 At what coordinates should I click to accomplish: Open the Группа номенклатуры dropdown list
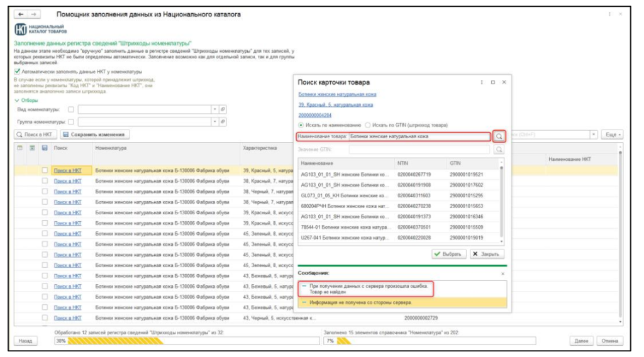click(x=214, y=122)
